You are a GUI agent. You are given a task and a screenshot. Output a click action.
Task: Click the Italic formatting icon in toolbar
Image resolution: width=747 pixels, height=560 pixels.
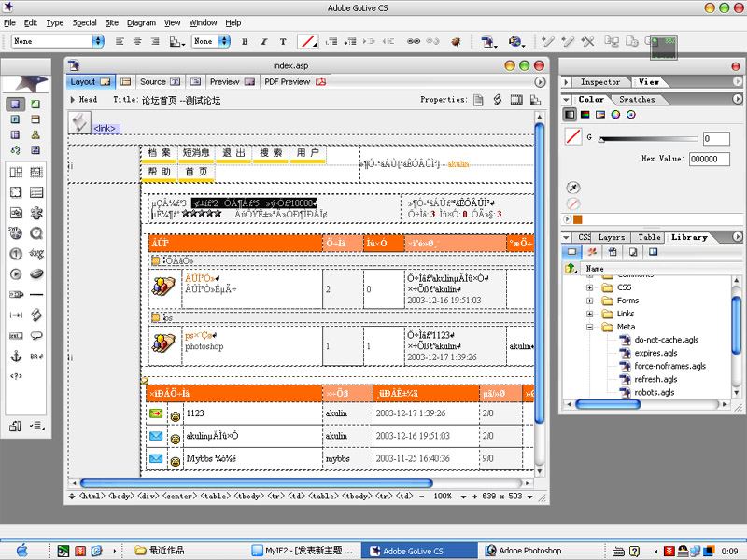pyautogui.click(x=264, y=42)
